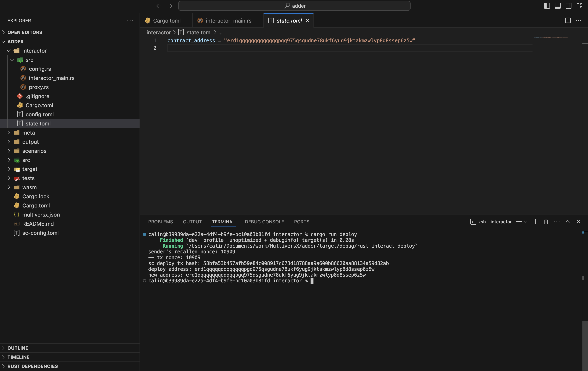588x371 pixels.
Task: Go back with the left arrow
Action: 159,6
